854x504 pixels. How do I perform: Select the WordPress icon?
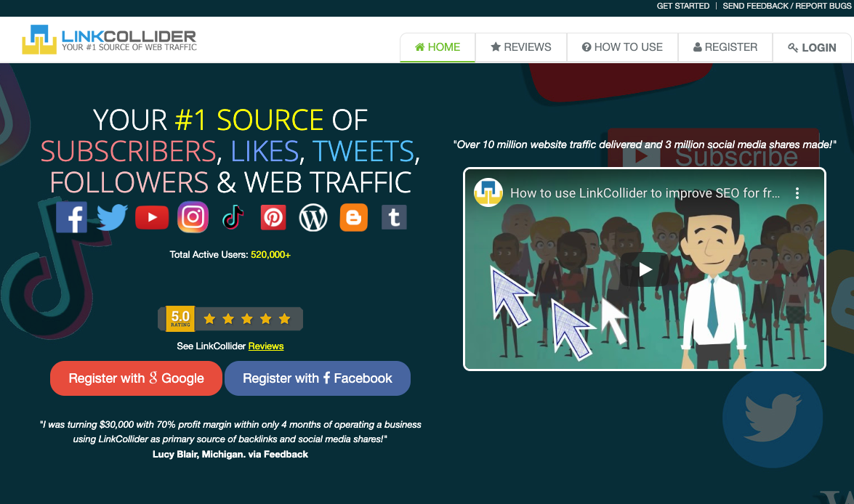(313, 217)
